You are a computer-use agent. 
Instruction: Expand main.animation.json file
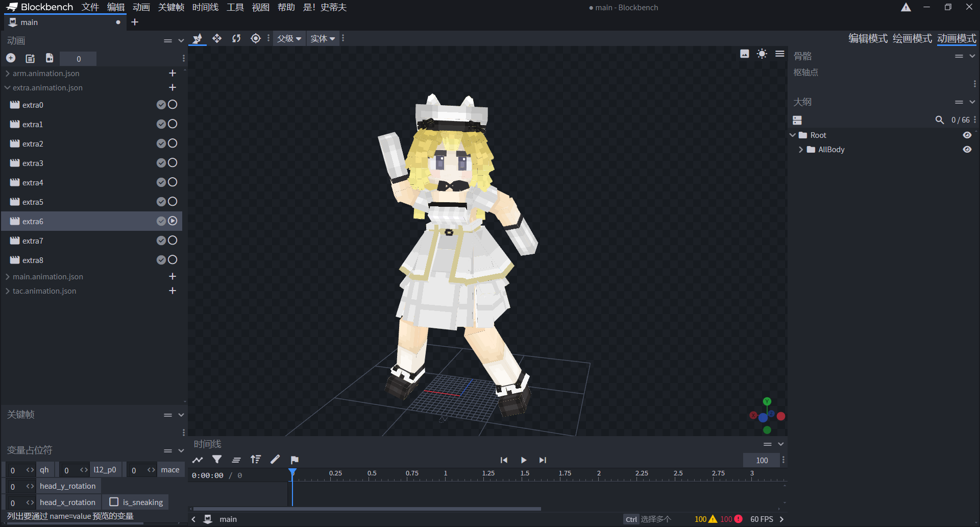[8, 277]
